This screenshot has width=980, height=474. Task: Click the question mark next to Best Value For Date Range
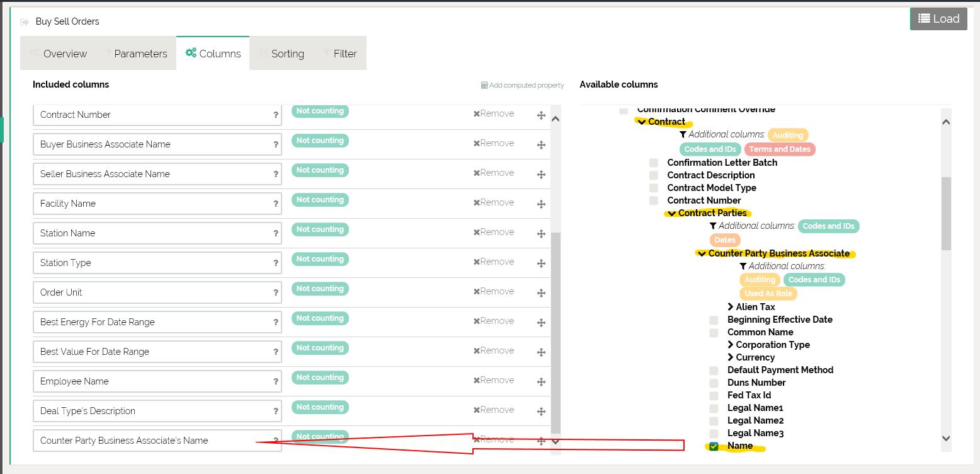275,352
